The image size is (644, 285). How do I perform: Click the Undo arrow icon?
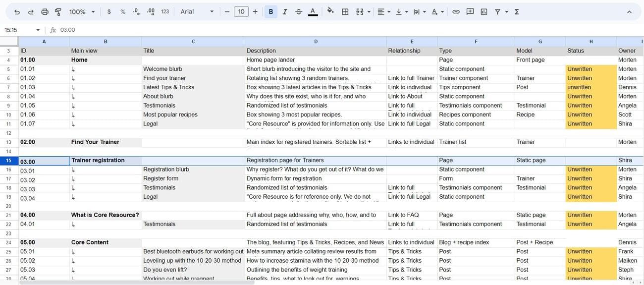[17, 11]
